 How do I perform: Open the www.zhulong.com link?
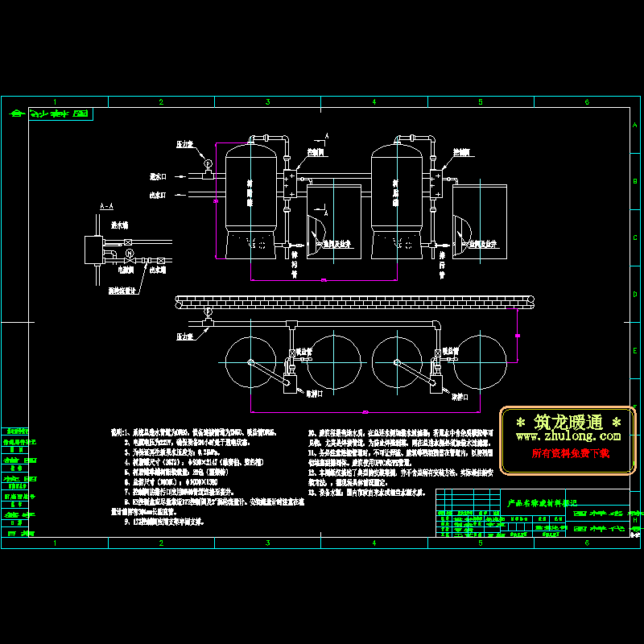tap(568, 436)
